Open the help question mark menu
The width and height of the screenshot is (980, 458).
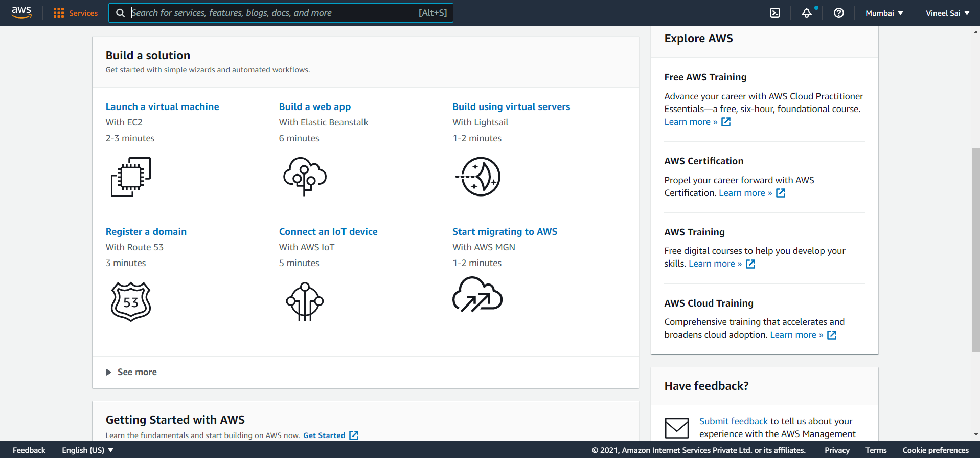point(839,13)
